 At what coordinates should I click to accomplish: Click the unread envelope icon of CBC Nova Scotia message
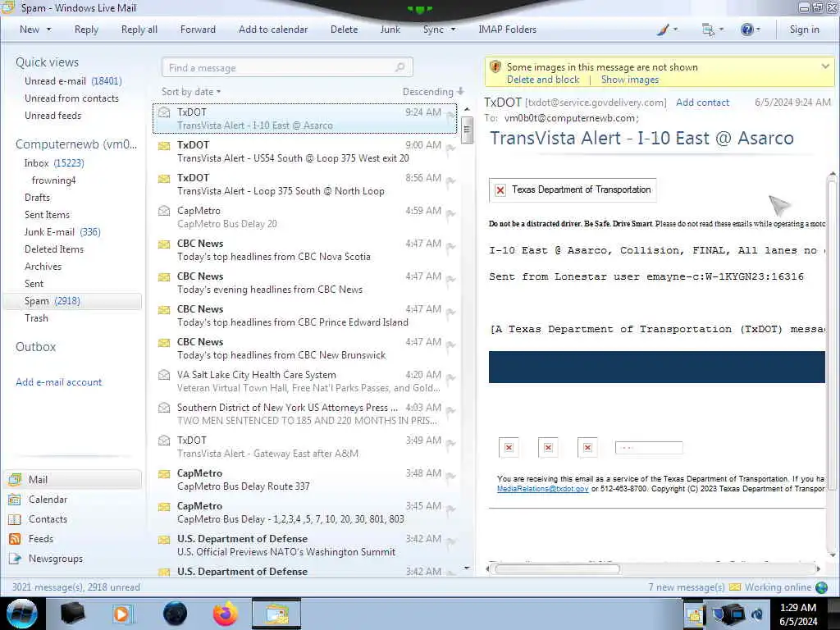164,244
